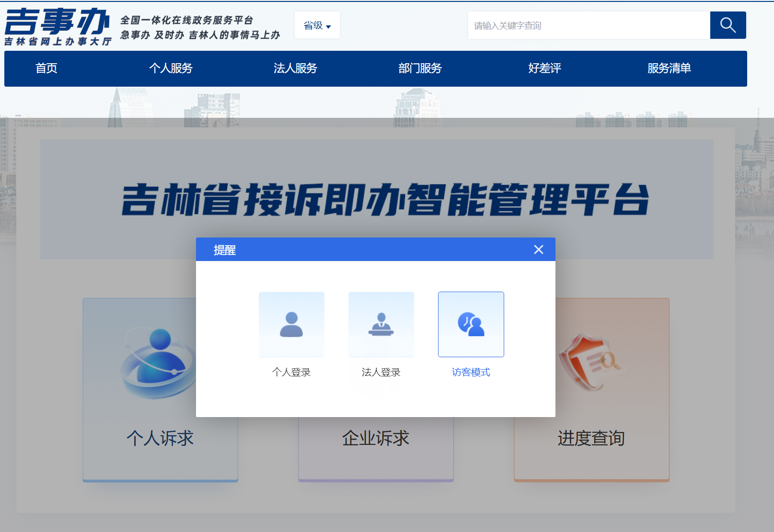This screenshot has height=532, width=774.
Task: Open the 首页 navigation tab
Action: tap(46, 68)
